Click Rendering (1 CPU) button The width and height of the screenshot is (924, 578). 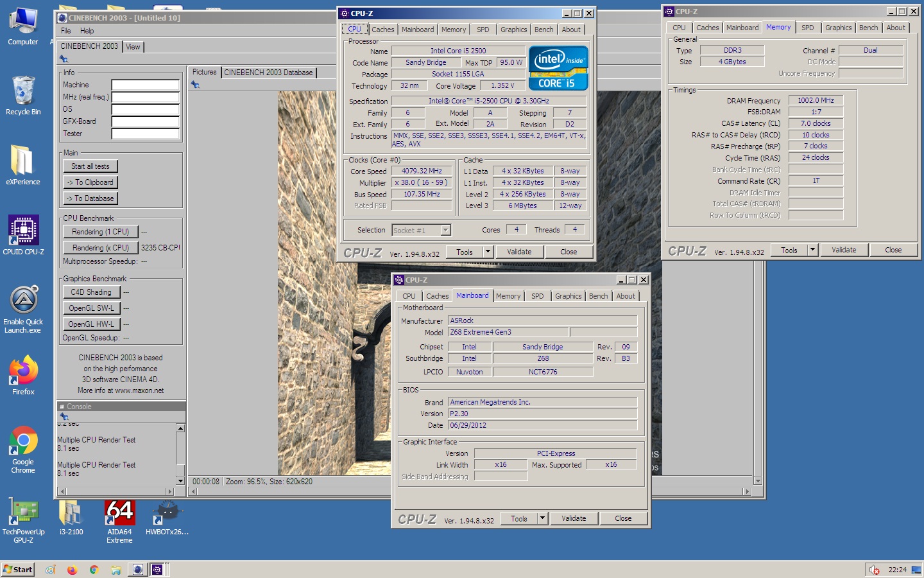point(101,232)
